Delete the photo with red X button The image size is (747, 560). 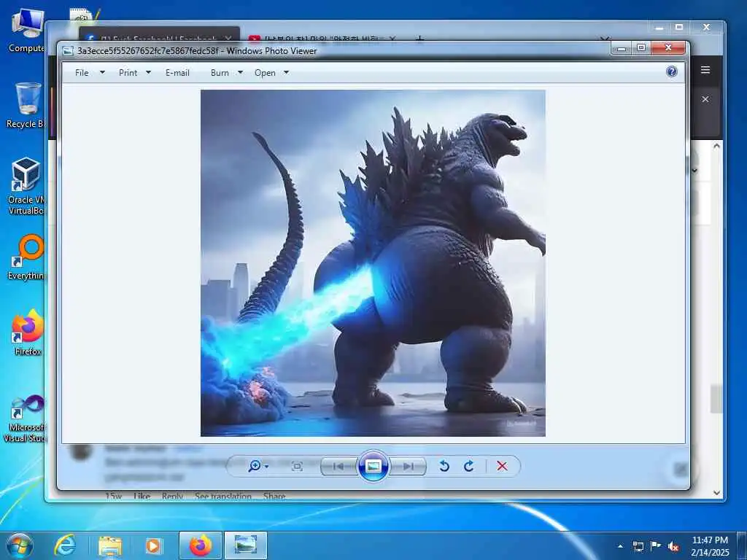point(502,466)
